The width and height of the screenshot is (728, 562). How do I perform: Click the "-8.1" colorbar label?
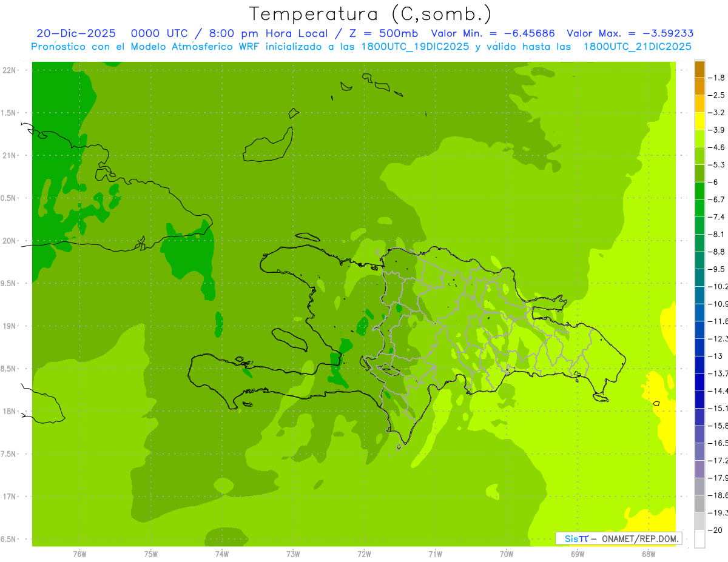tap(716, 234)
